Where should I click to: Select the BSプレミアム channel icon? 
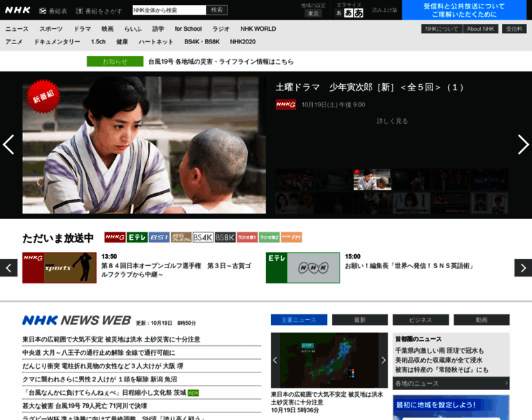pos(181,237)
